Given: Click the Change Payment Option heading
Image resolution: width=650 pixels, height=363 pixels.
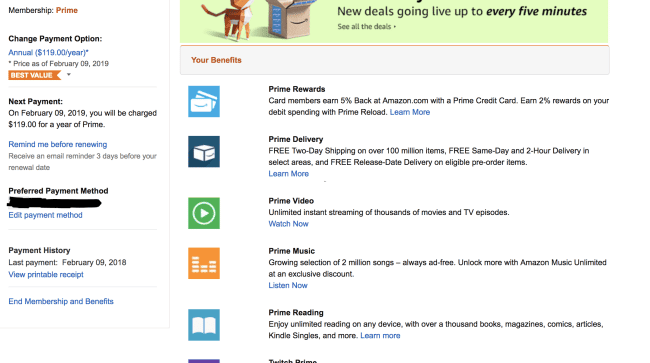Looking at the screenshot, I should click(x=55, y=39).
